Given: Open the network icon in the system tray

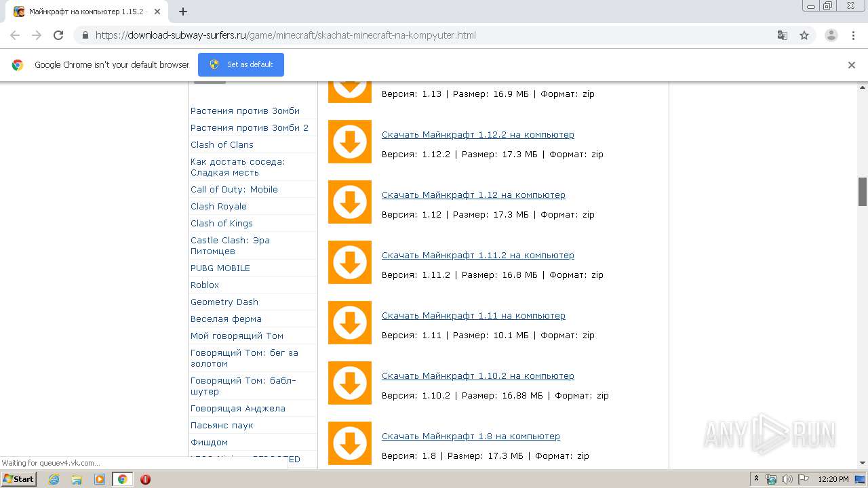Looking at the screenshot, I should 771,479.
